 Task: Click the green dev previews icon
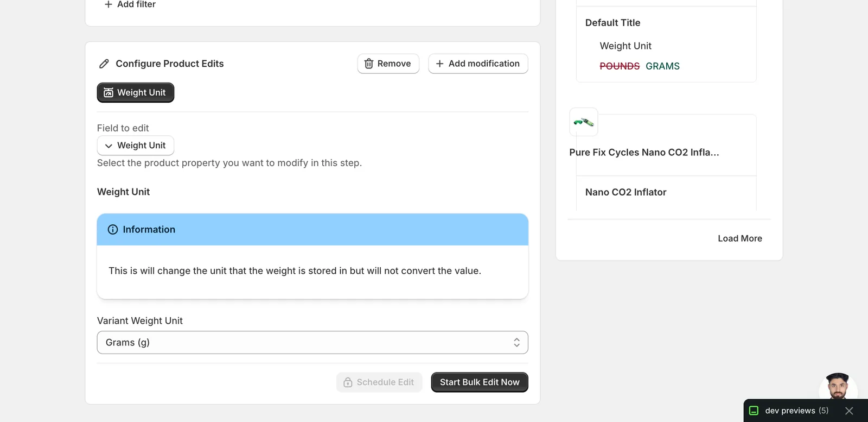(x=754, y=411)
